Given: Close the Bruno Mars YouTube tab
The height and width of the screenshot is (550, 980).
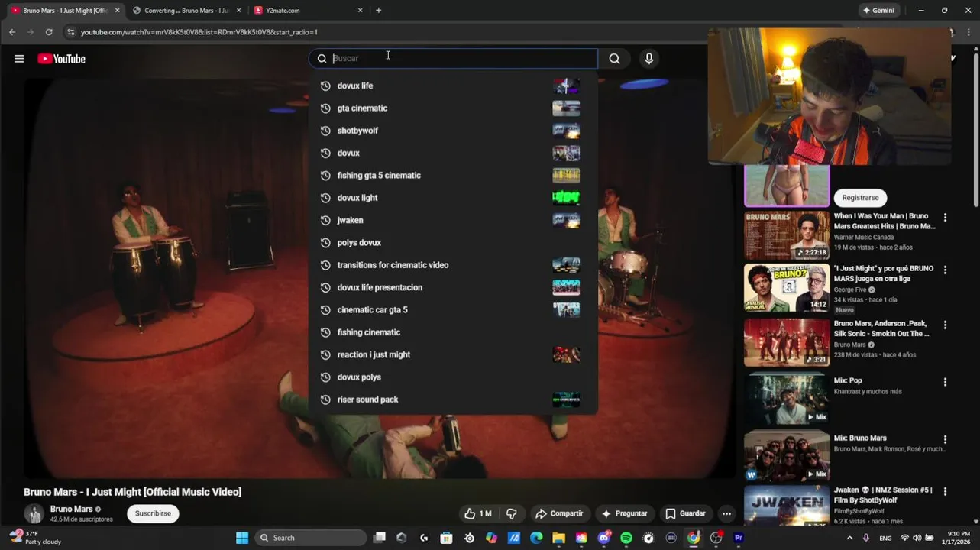Looking at the screenshot, I should [x=117, y=11].
